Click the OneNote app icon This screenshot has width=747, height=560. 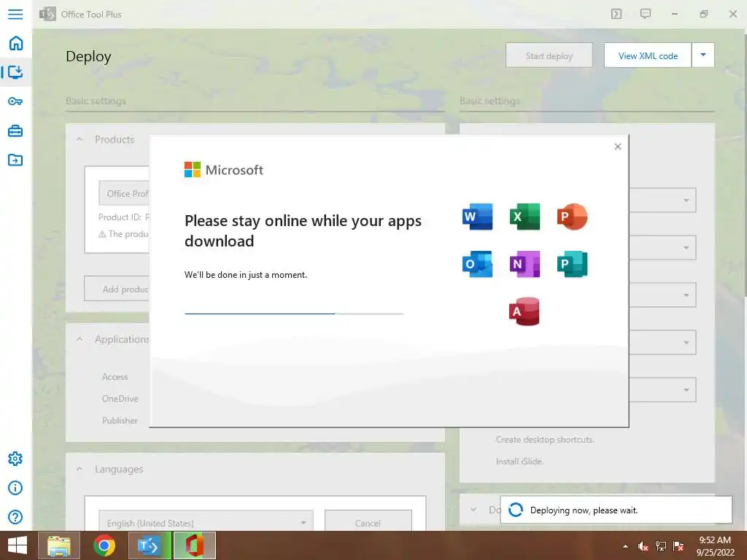click(525, 264)
